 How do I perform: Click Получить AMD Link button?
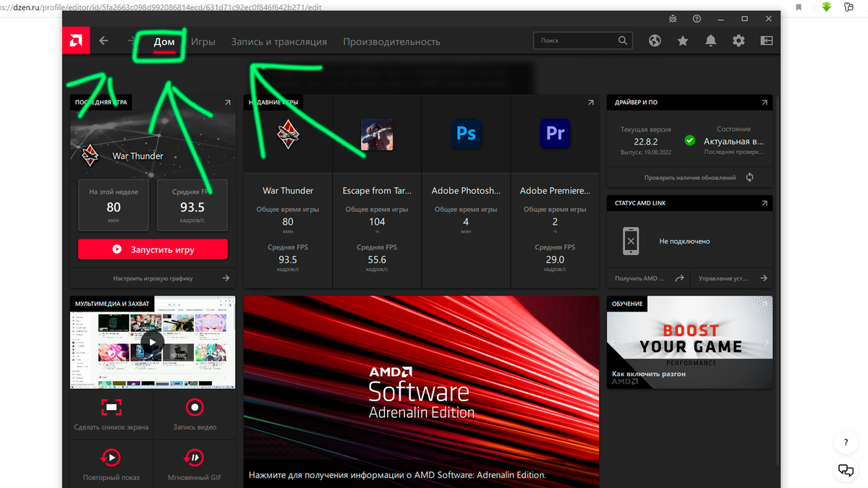[649, 278]
